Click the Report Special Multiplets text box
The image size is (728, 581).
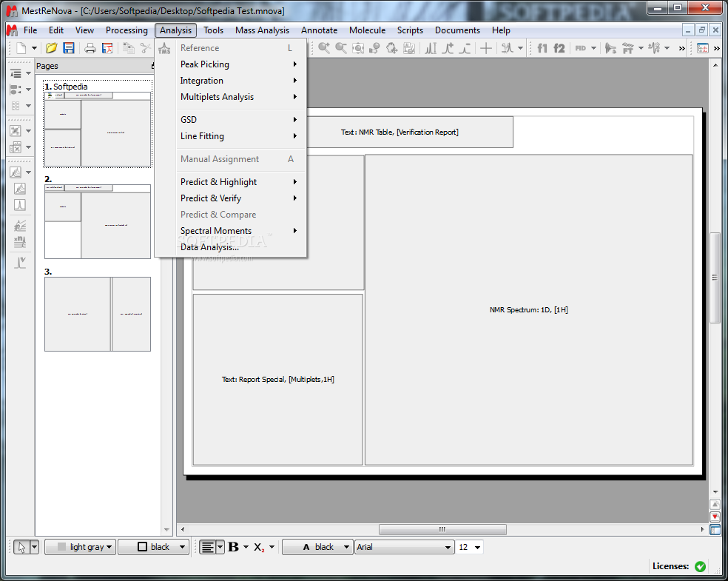pos(277,380)
